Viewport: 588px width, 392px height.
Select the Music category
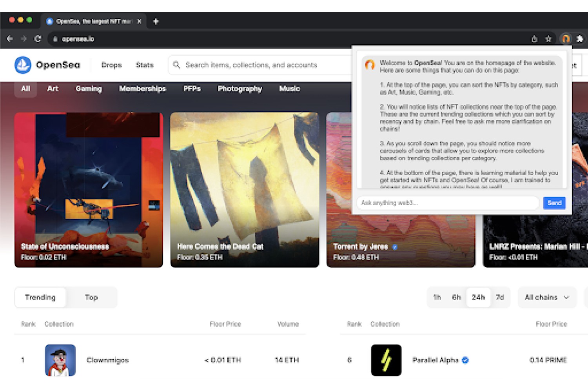(289, 89)
